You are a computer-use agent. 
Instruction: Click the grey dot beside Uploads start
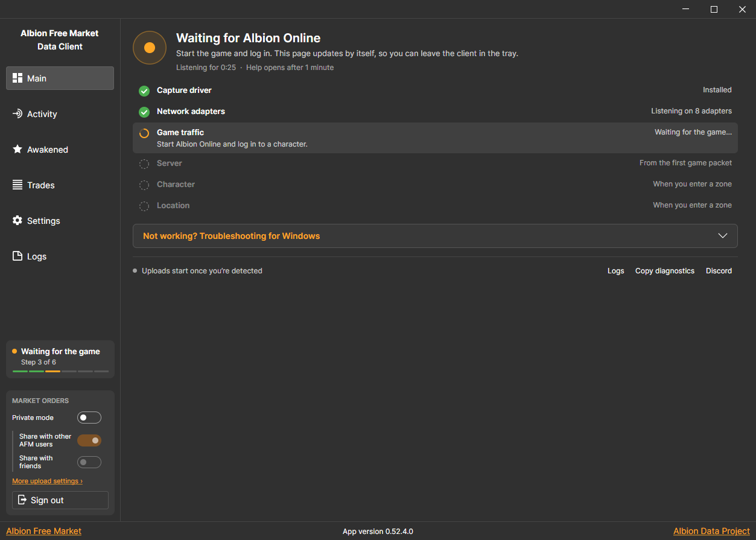135,271
